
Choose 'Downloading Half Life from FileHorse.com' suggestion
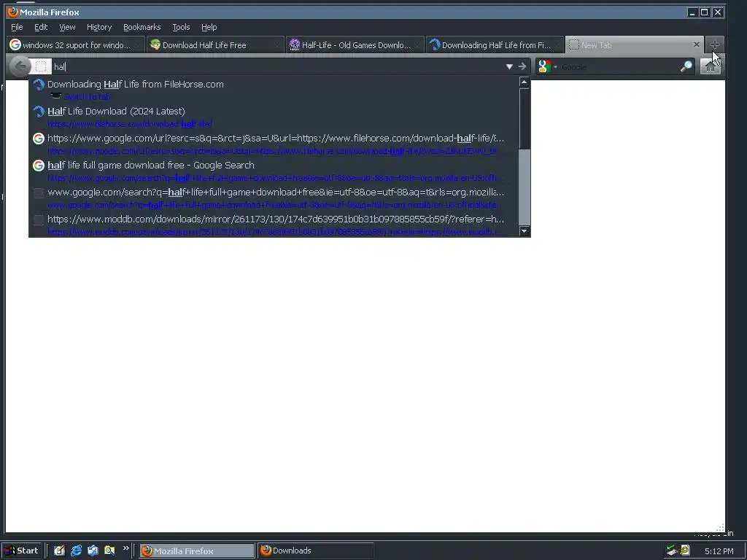click(x=274, y=90)
